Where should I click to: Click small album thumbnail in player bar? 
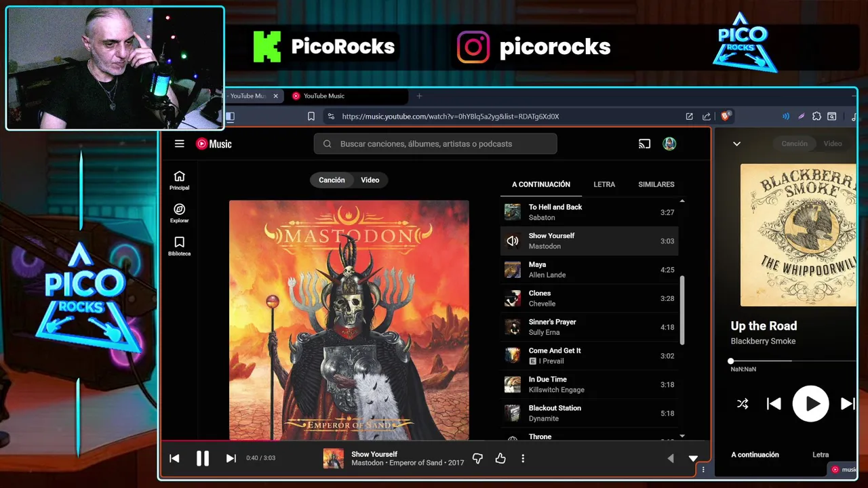click(333, 459)
